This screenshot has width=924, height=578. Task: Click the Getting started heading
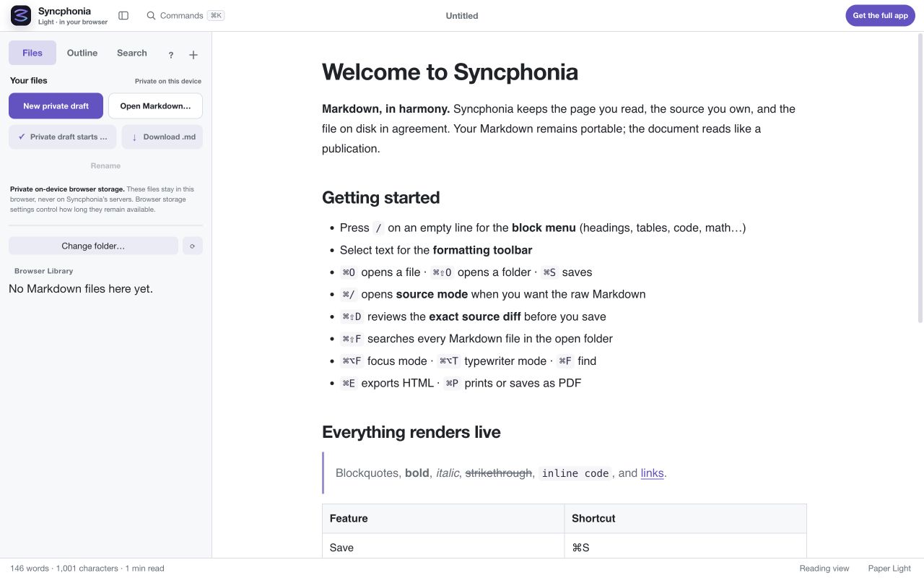pyautogui.click(x=380, y=197)
